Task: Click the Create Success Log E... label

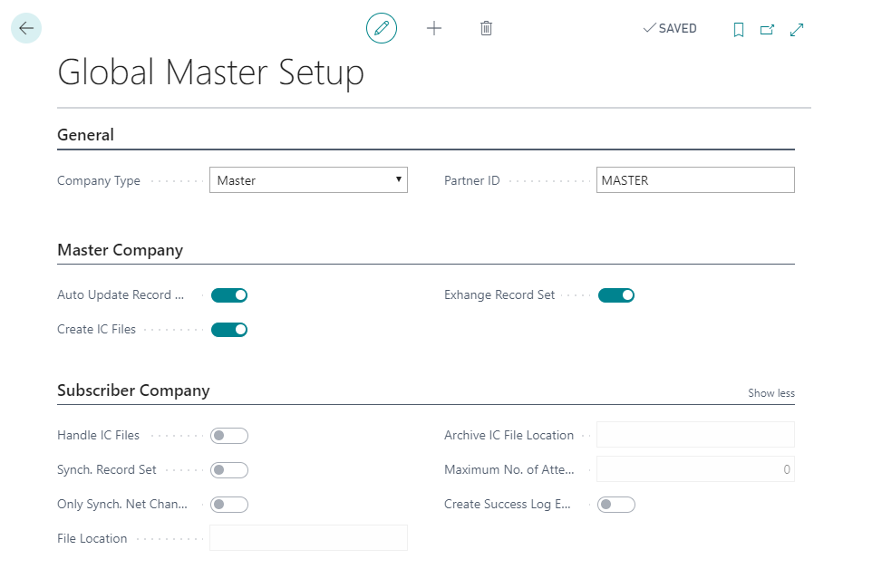Action: [x=508, y=505]
